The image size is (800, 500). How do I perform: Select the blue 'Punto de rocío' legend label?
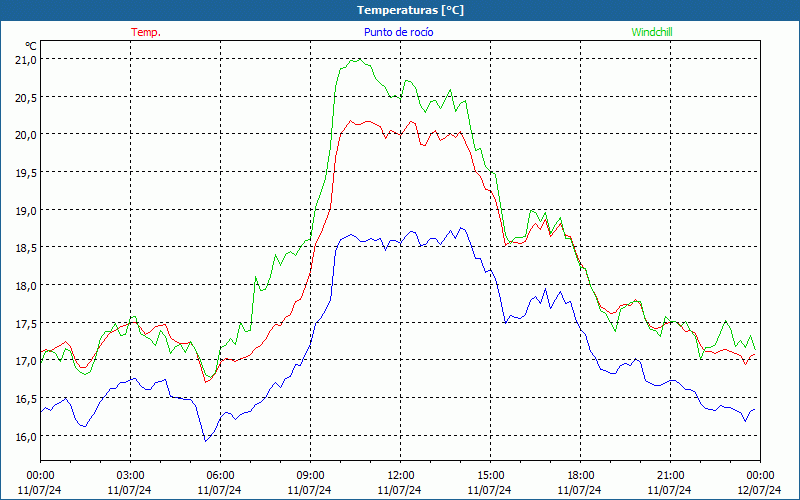398,32
